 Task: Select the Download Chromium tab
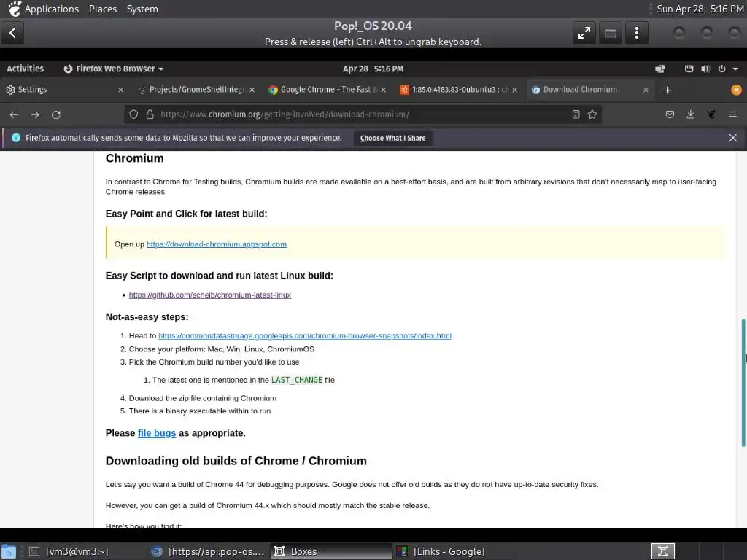point(589,90)
